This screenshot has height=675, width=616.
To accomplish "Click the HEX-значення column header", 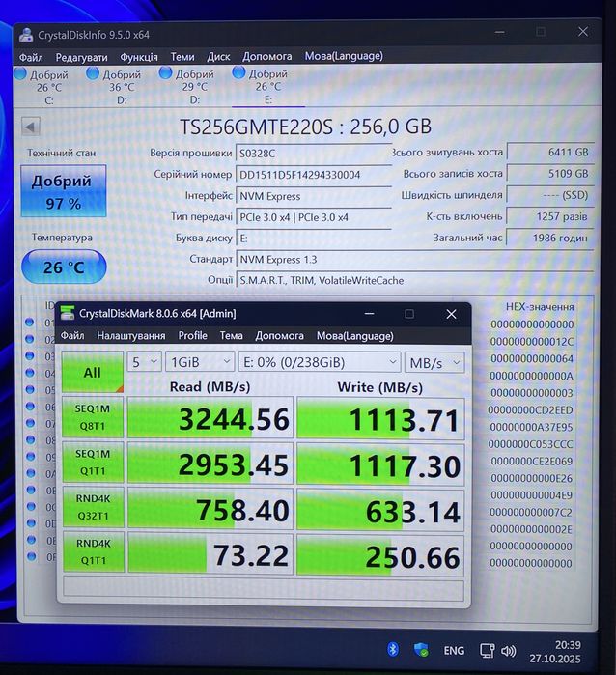I will pos(540,307).
